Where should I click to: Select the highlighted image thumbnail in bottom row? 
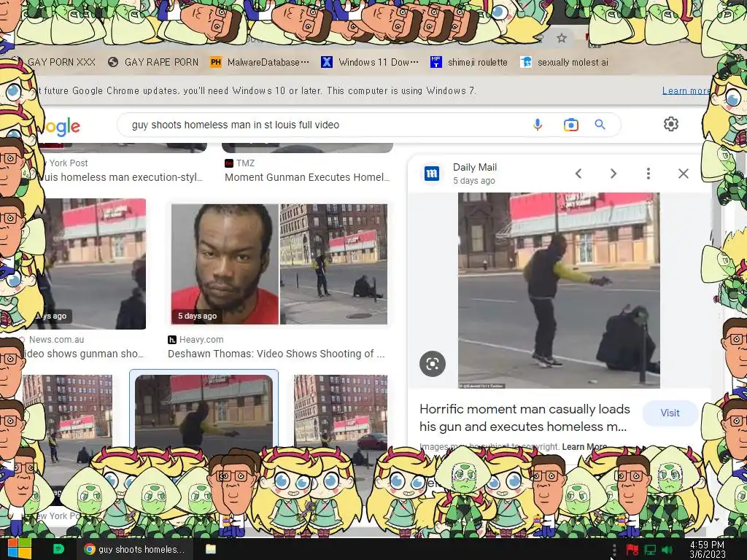(204, 411)
